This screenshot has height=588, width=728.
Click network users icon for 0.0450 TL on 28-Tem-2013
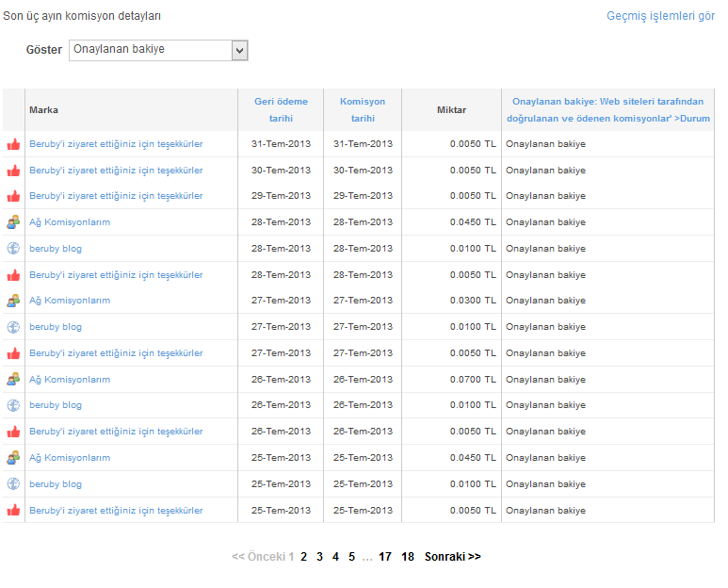[13, 222]
